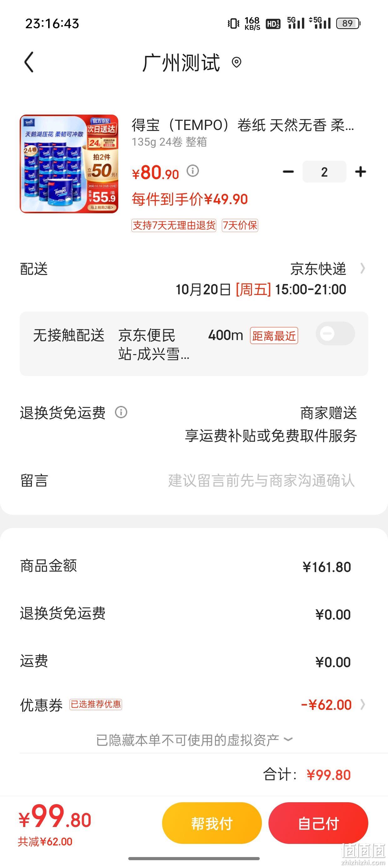Viewport: 388px width, 868px height.
Task: Tap the 自己付 button
Action: [318, 823]
